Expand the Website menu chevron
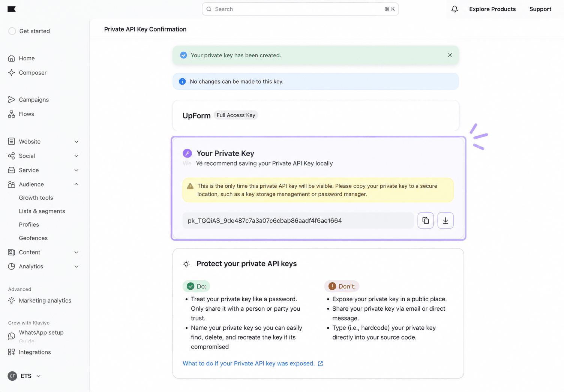 click(76, 142)
